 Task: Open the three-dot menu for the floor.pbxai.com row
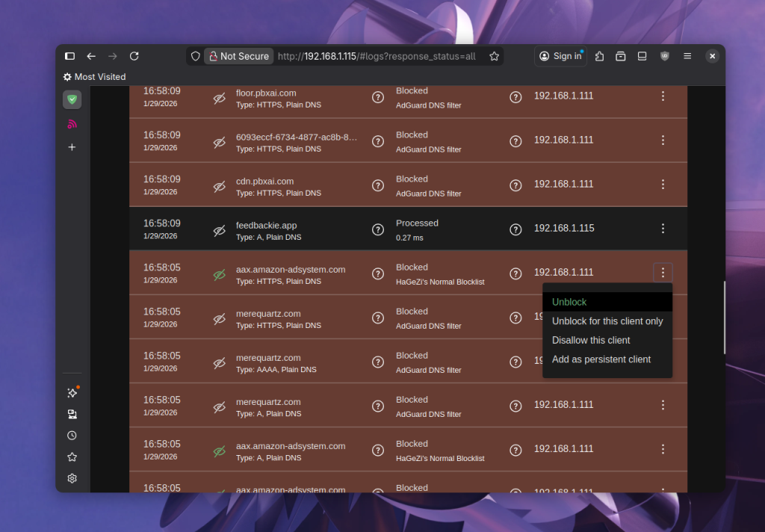663,96
